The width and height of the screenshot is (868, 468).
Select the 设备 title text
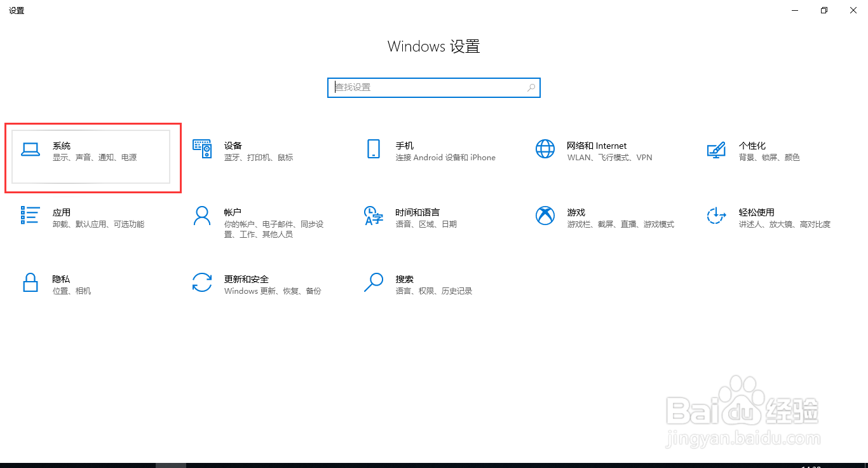(233, 146)
